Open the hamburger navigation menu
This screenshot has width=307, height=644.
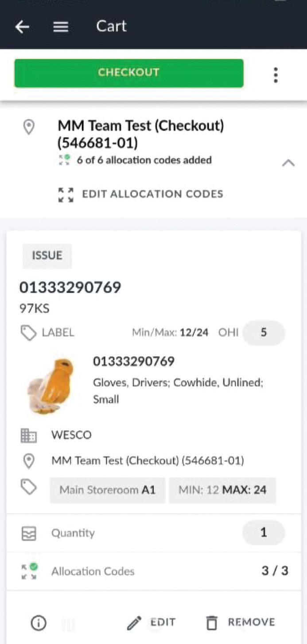click(61, 27)
